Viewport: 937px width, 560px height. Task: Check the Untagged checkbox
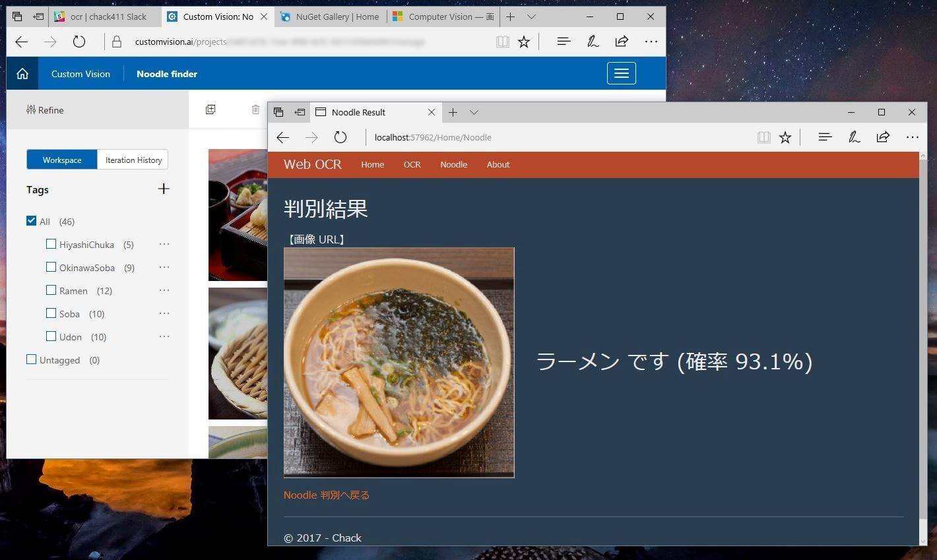click(31, 359)
